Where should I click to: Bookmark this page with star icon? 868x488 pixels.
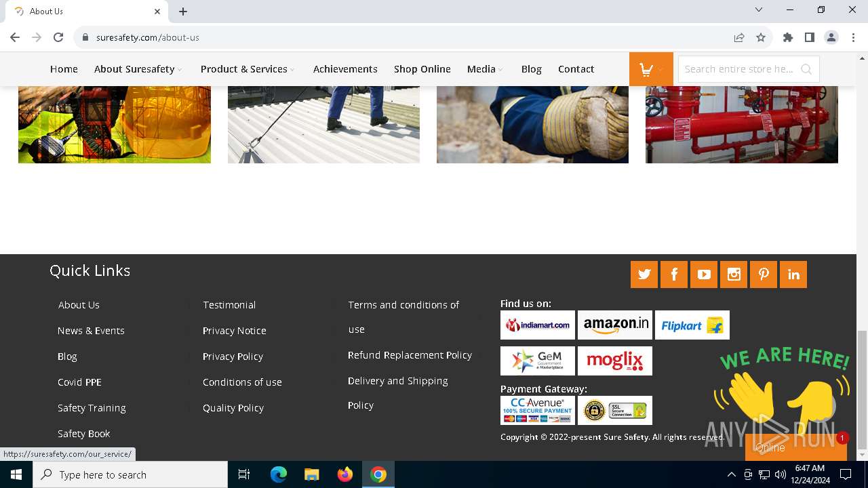click(x=761, y=37)
